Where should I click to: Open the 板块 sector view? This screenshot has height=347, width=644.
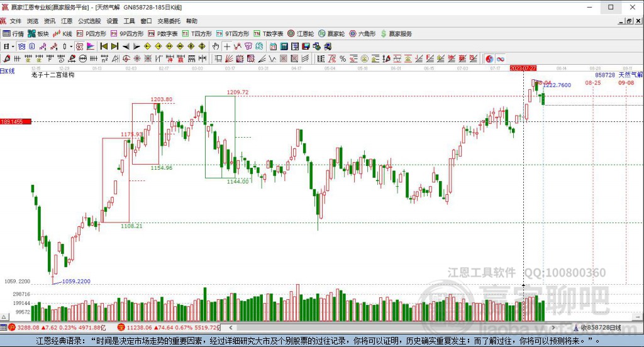click(x=38, y=34)
